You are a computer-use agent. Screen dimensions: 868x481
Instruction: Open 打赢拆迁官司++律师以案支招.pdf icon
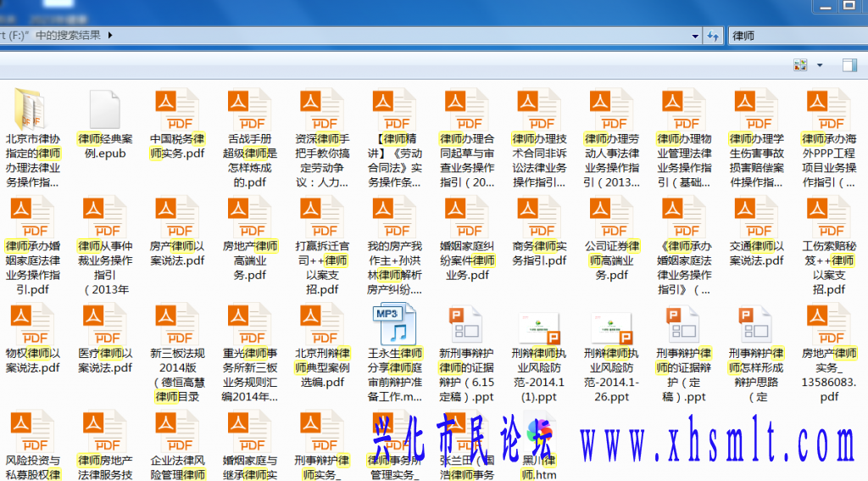[321, 216]
